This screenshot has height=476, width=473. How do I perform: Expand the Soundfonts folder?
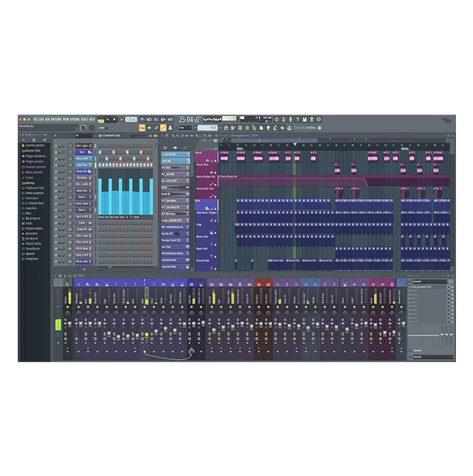click(x=30, y=248)
